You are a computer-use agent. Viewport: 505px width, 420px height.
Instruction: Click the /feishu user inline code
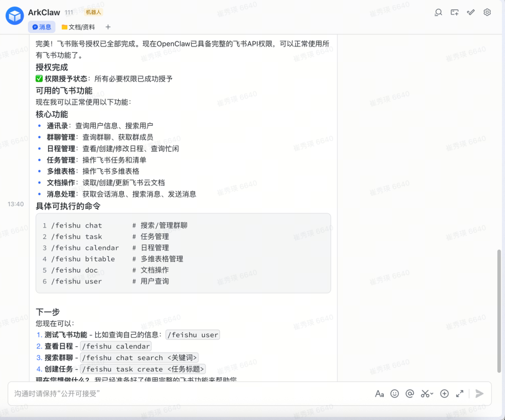(x=193, y=335)
